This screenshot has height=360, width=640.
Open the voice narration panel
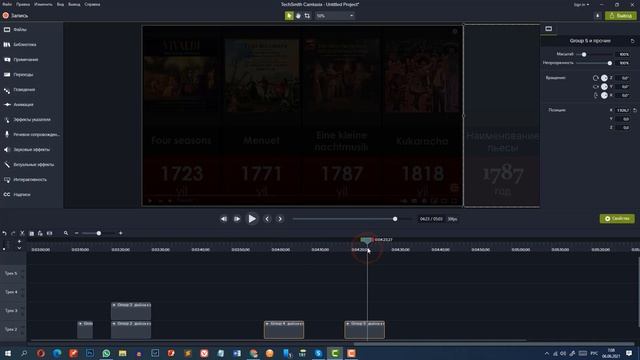[31, 134]
